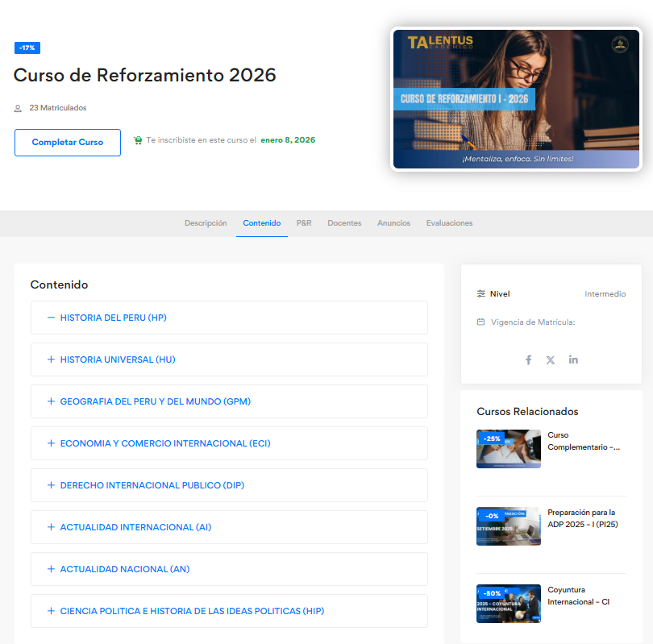This screenshot has width=653, height=644.
Task: Expand ACTUALIDAD NACIONAL (AN) section
Action: pos(52,569)
